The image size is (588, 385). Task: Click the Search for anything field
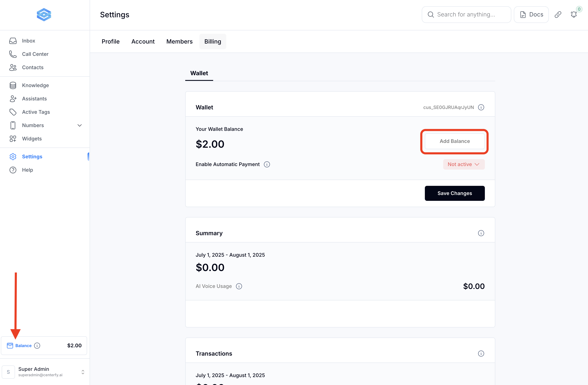coord(466,15)
